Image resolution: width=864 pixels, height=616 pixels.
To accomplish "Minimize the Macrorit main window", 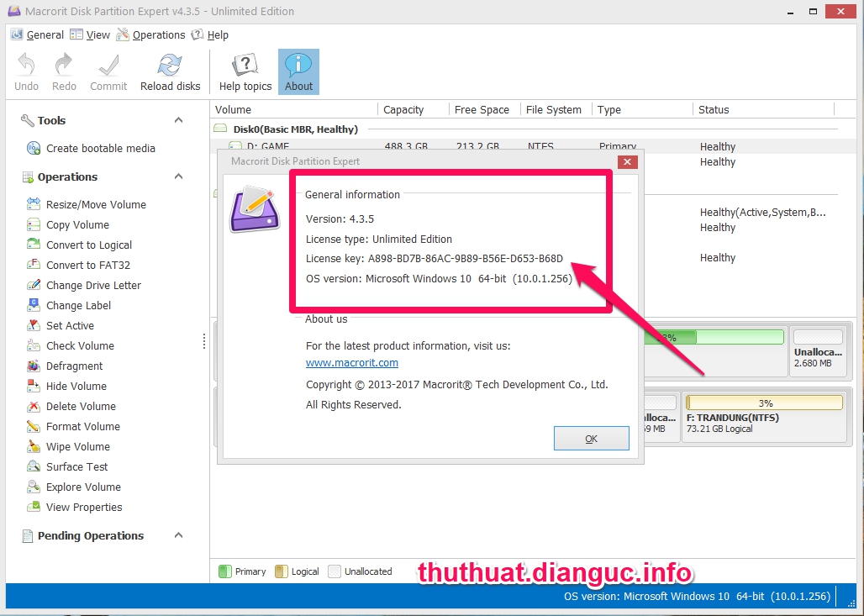I will [x=791, y=11].
